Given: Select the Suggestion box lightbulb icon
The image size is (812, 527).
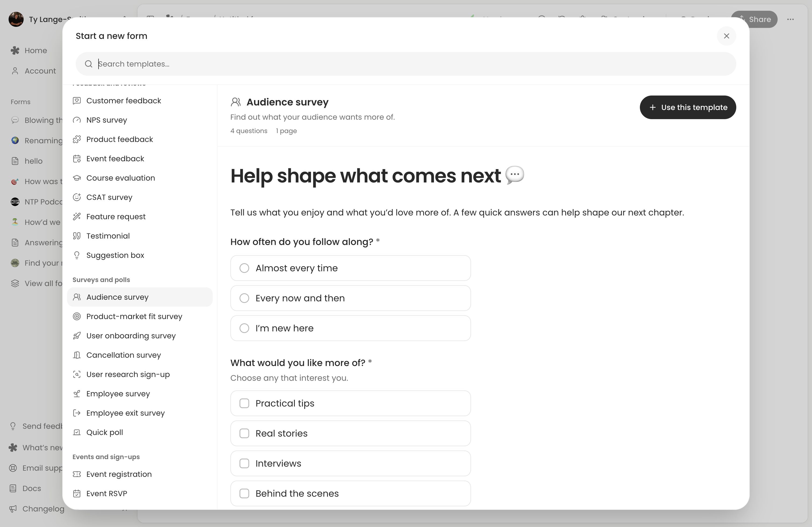Looking at the screenshot, I should coord(77,255).
